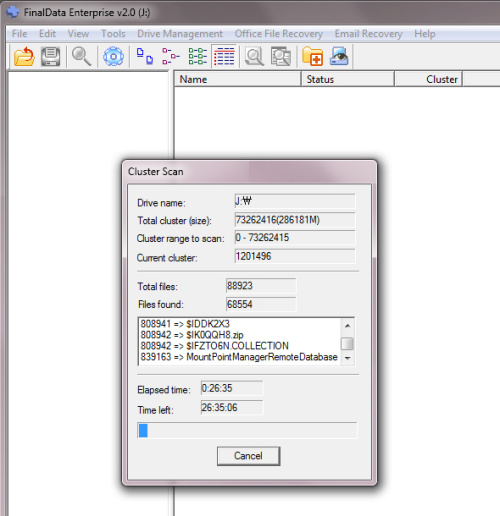Select log entry MountPointManagerRemoteDatabase

point(239,357)
